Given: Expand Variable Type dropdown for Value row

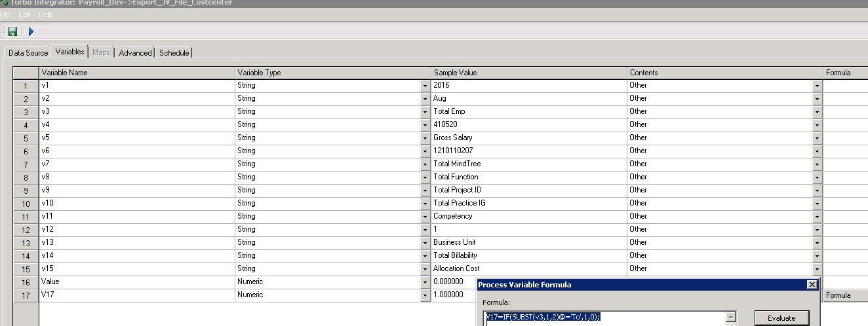Looking at the screenshot, I should coord(425,282).
